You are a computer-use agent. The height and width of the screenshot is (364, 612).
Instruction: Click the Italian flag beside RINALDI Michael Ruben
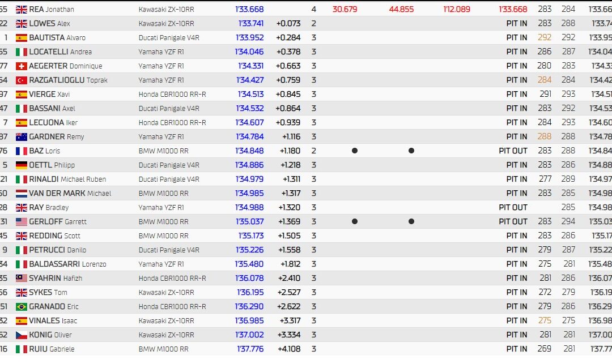pyautogui.click(x=22, y=179)
